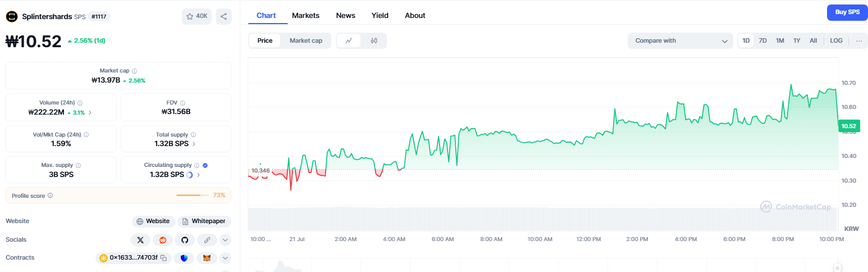The image size is (868, 272).
Task: Switch to line chart view
Action: coord(349,40)
